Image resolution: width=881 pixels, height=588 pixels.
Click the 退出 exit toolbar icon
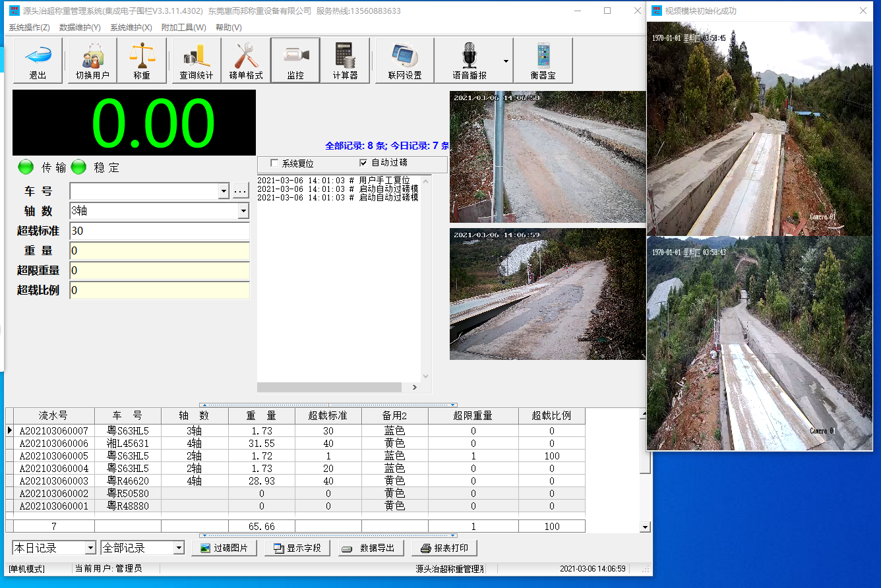(x=38, y=60)
